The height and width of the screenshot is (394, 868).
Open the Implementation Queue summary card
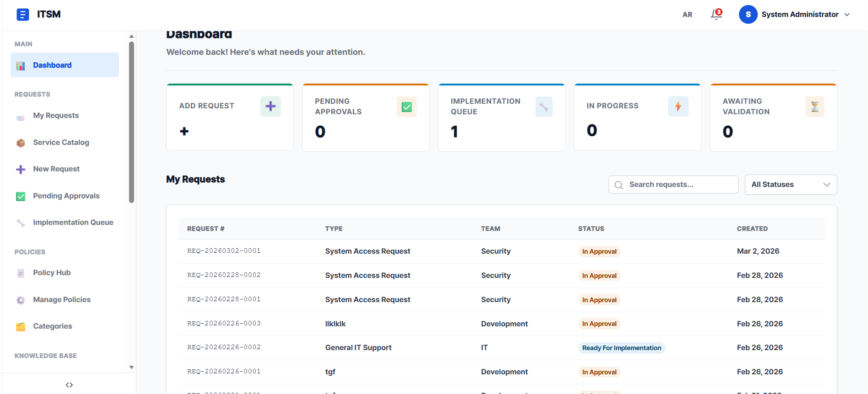coord(501,117)
